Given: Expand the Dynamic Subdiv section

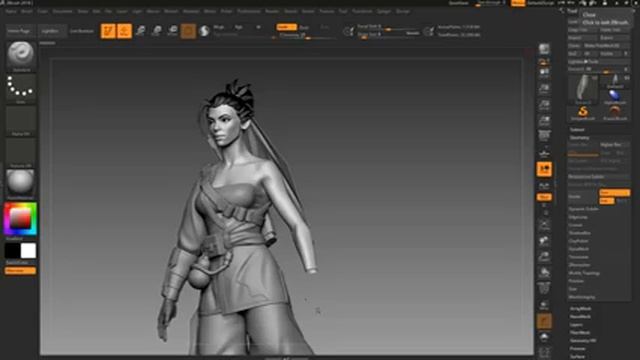Looking at the screenshot, I should (x=584, y=209).
